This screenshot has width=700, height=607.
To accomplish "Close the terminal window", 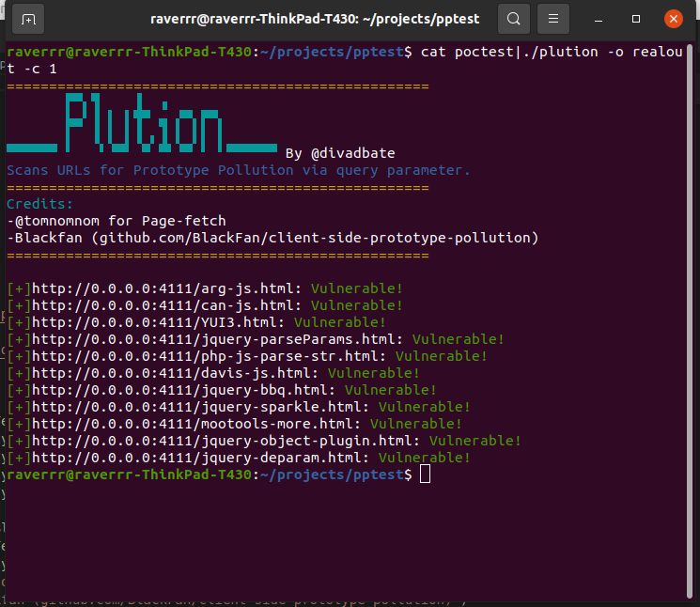I will click(673, 19).
